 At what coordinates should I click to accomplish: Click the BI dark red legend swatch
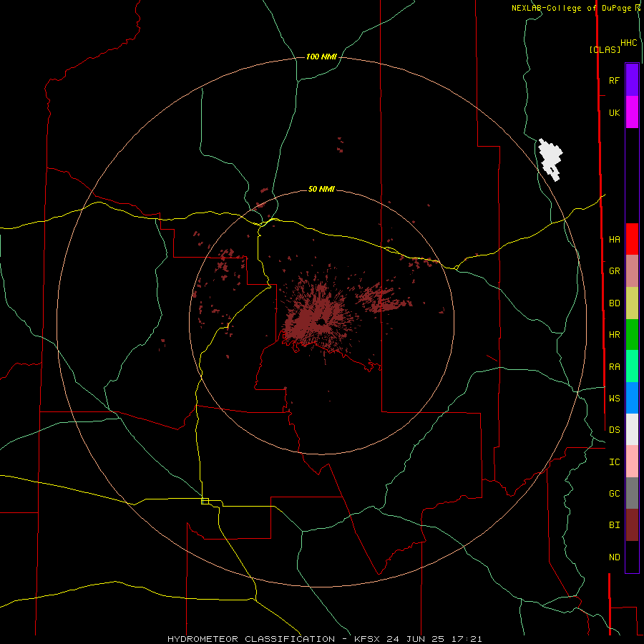point(632,525)
